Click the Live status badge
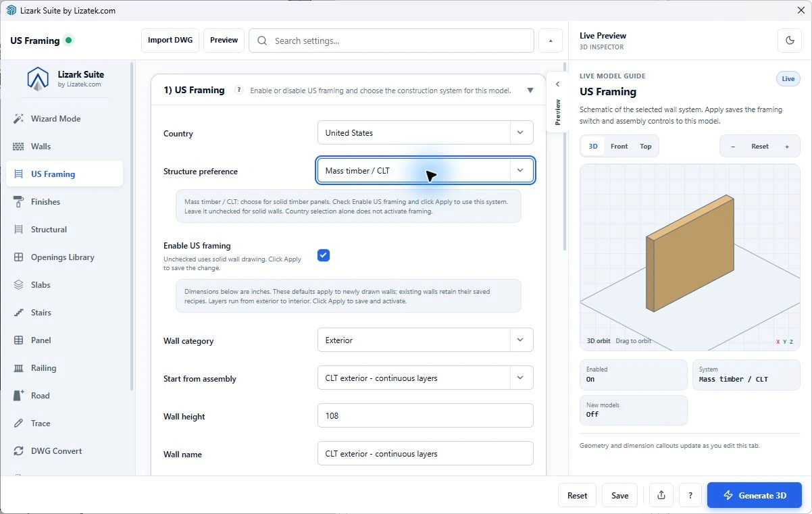This screenshot has height=514, width=812. [788, 79]
